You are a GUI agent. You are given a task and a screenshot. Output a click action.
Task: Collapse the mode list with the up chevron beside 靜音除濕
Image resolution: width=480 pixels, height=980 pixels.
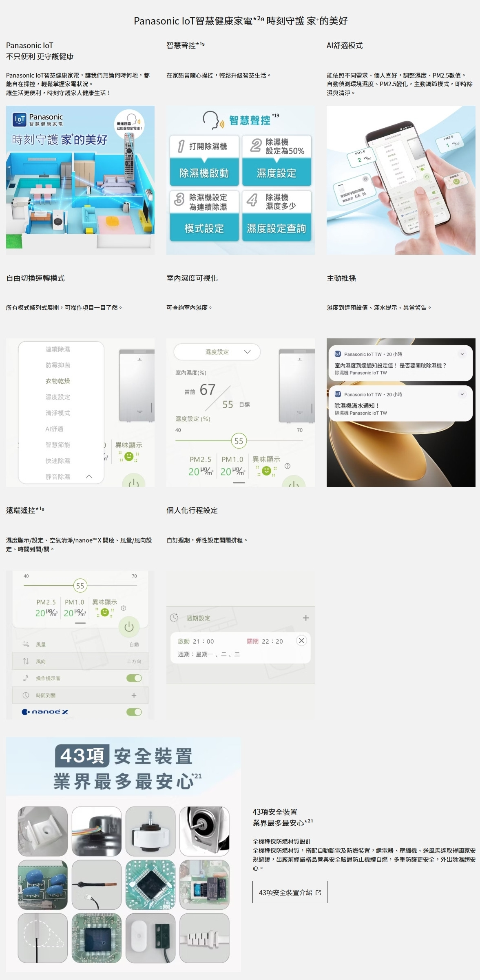[x=89, y=477]
